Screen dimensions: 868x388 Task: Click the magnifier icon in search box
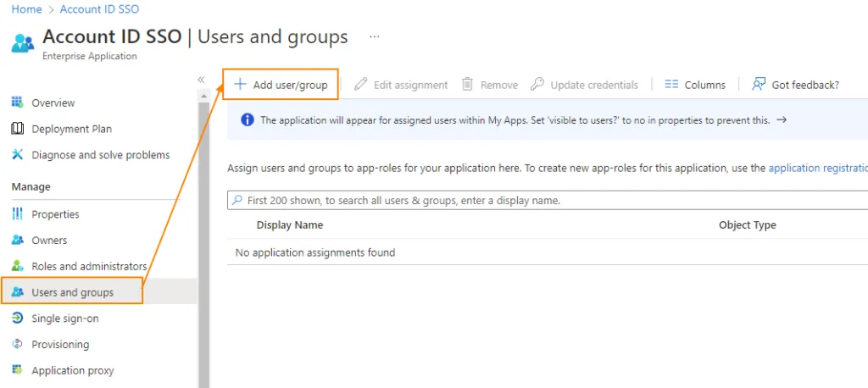coord(237,200)
